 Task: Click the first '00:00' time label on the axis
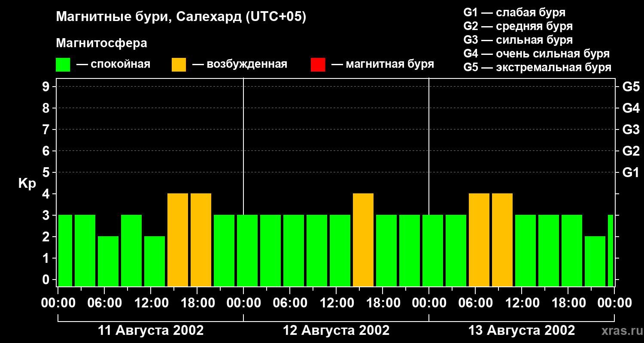(x=58, y=303)
